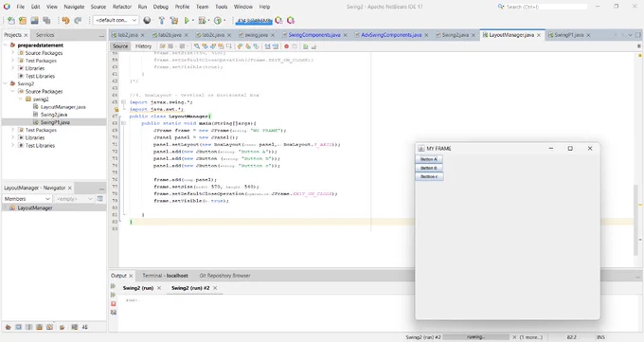644x342 pixels.
Task: Click the running progress bar in status bar
Action: tap(476, 337)
